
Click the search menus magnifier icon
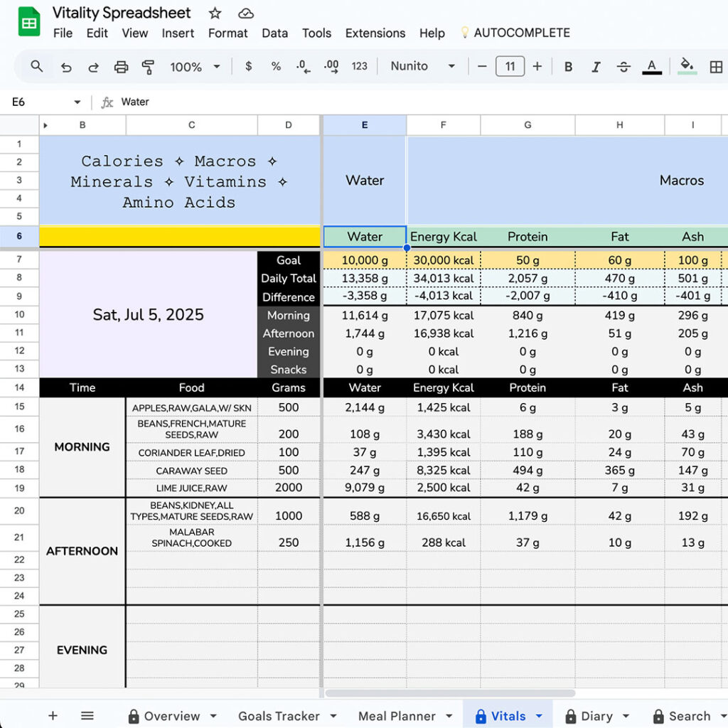point(37,66)
